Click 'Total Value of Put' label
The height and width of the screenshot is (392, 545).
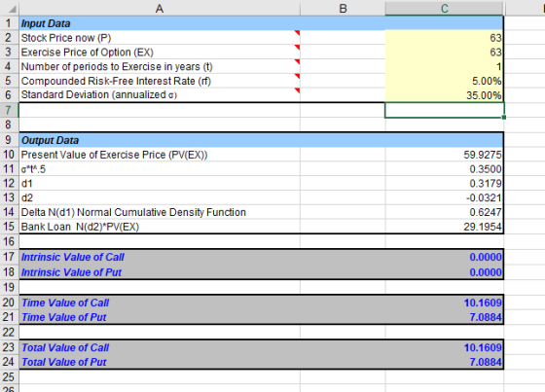[64, 362]
